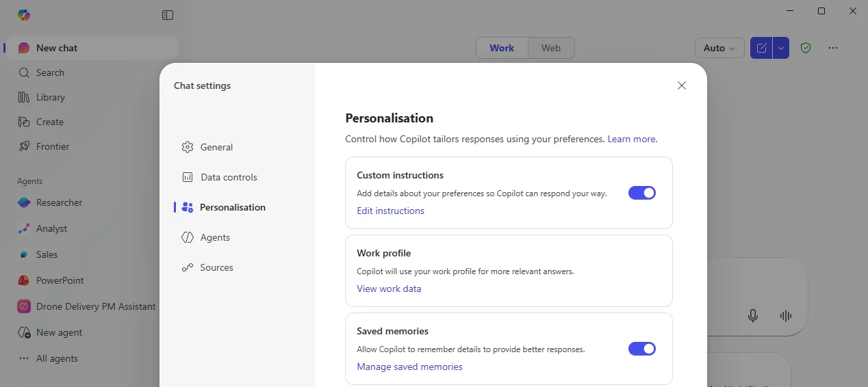
Task: Switch to the Work tab
Action: 502,48
